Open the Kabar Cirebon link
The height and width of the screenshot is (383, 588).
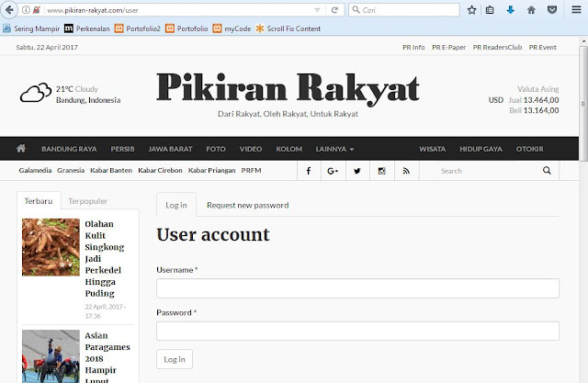tap(160, 170)
